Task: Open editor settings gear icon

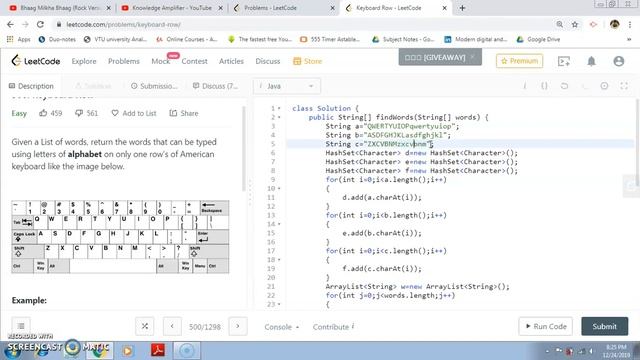Action: (x=604, y=86)
